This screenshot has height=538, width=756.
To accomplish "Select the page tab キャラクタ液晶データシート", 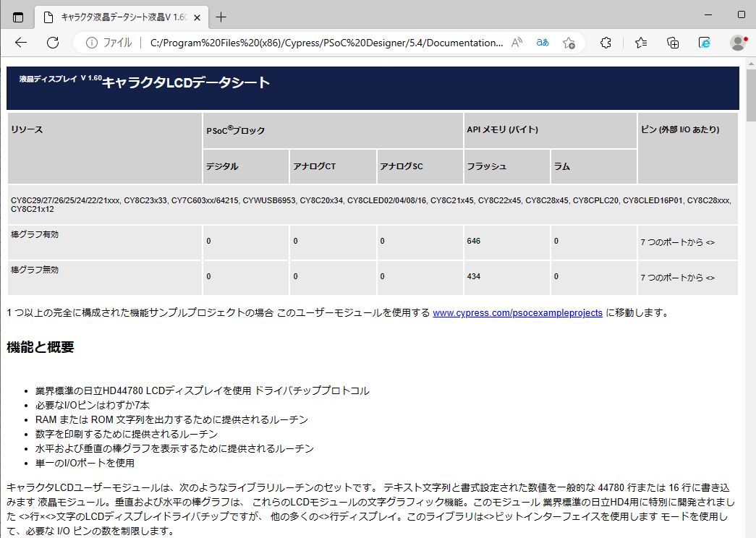I will 121,18.
